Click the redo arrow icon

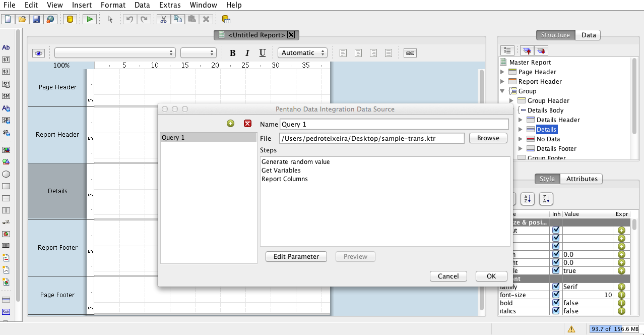(x=144, y=19)
